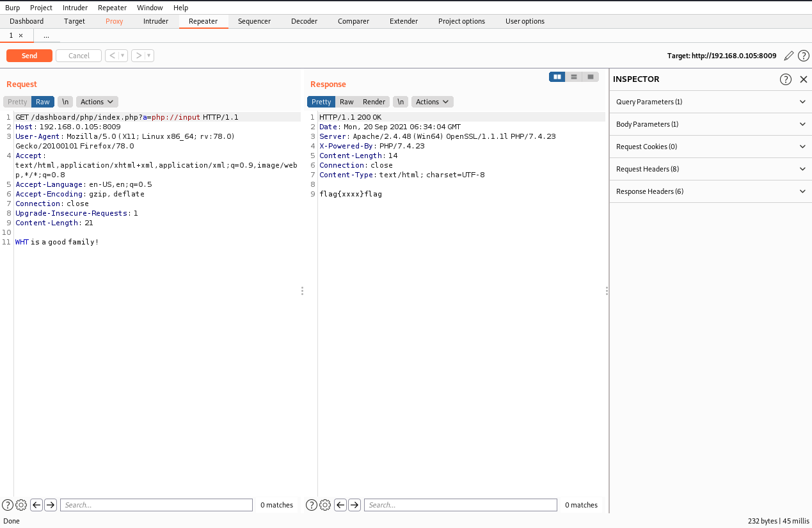Click the edit target pencil icon
The height and width of the screenshot is (528, 812).
(789, 56)
